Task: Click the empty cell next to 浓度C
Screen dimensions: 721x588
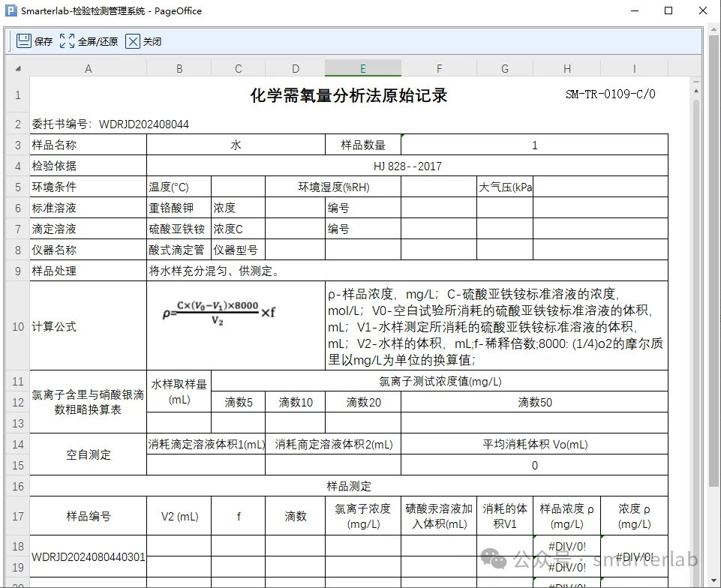Action: click(x=295, y=229)
